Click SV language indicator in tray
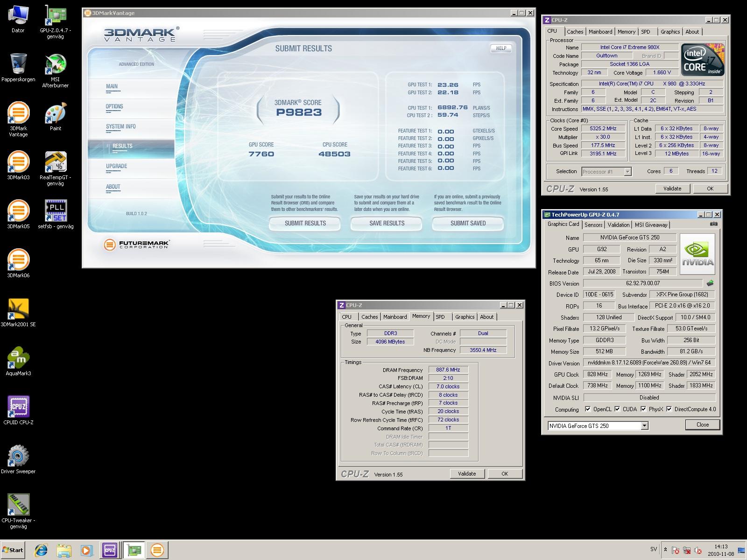747x560 pixels. click(653, 549)
